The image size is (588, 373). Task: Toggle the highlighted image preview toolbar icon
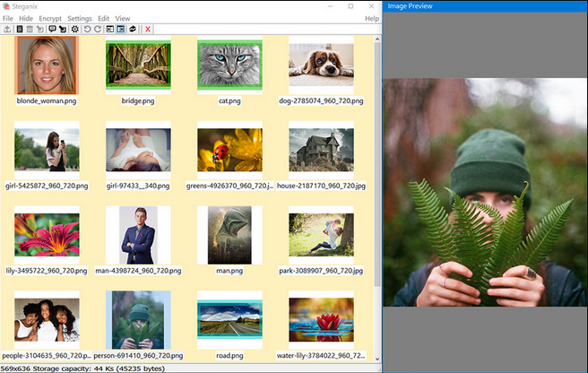click(x=120, y=30)
